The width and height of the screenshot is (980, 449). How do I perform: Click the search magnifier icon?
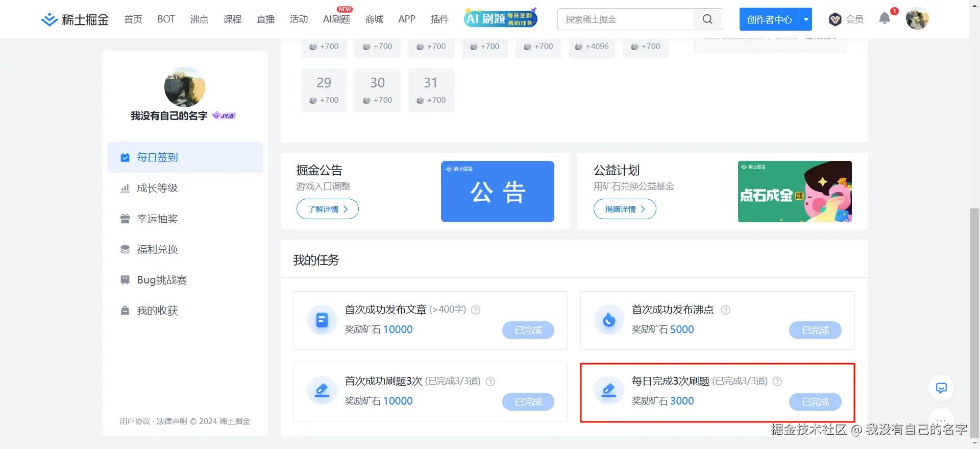click(707, 19)
